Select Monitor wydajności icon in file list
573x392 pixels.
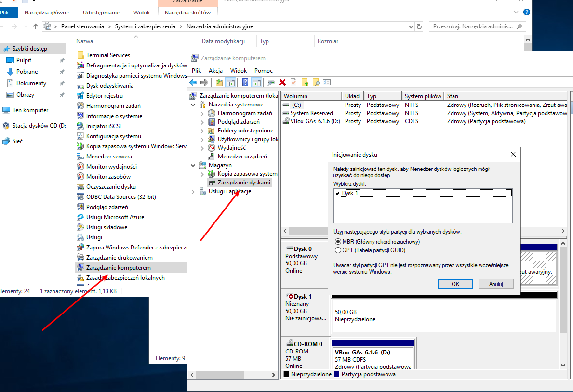[x=80, y=167]
